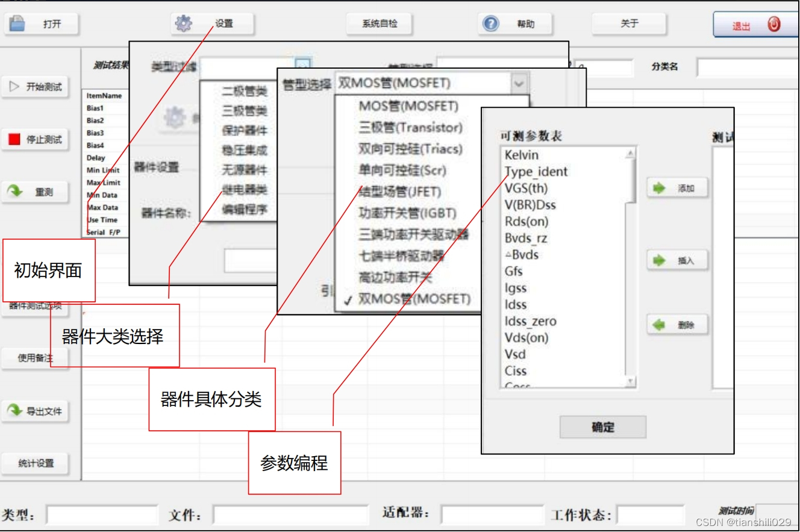Viewport: 800px width, 532px height.
Task: Click the green arrow icon beside 重测
Action: point(15,192)
